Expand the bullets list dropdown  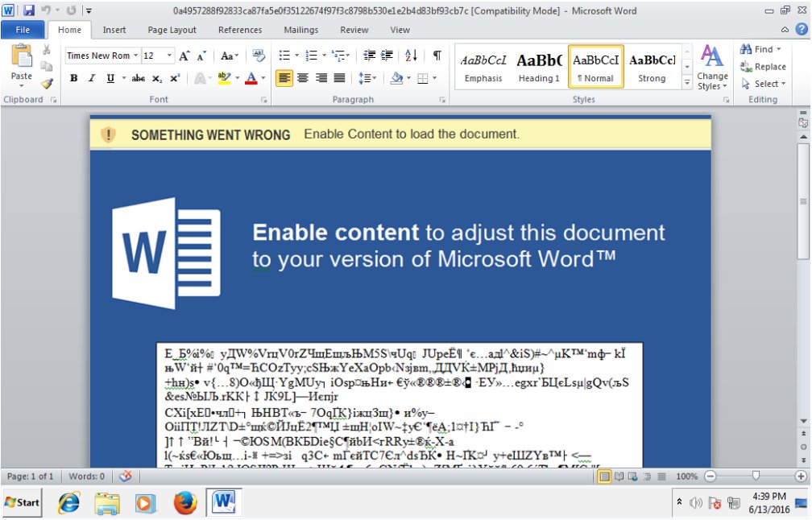(x=296, y=56)
